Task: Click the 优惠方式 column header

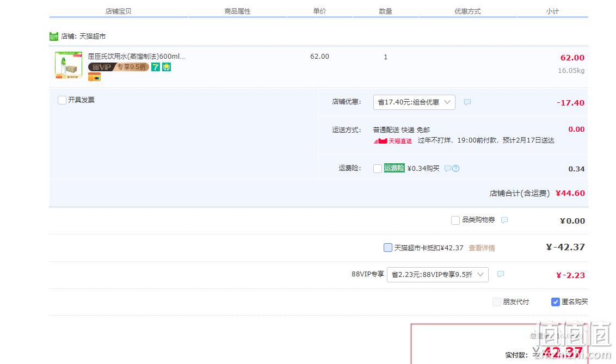Action: pos(467,11)
